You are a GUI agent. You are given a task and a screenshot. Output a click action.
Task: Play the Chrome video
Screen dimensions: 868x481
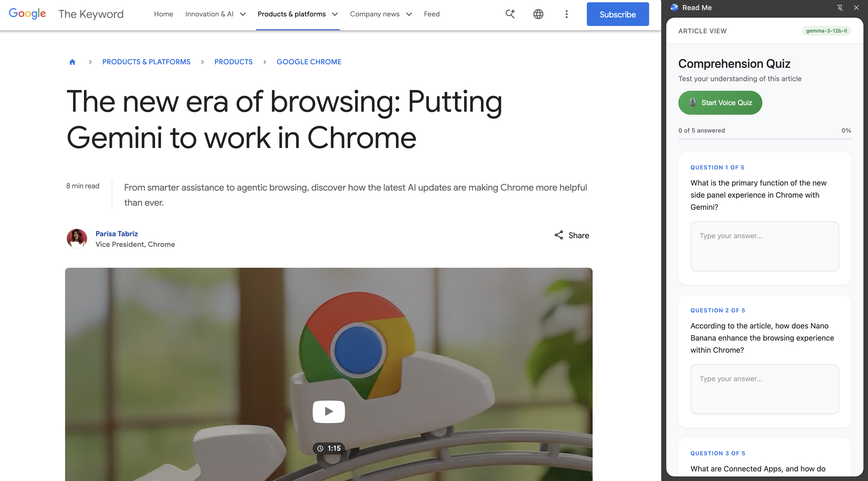329,411
